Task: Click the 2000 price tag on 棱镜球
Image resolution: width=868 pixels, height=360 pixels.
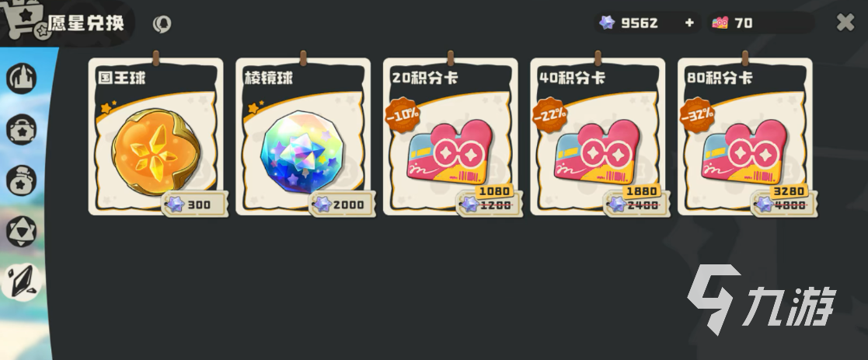Action: coord(342,204)
